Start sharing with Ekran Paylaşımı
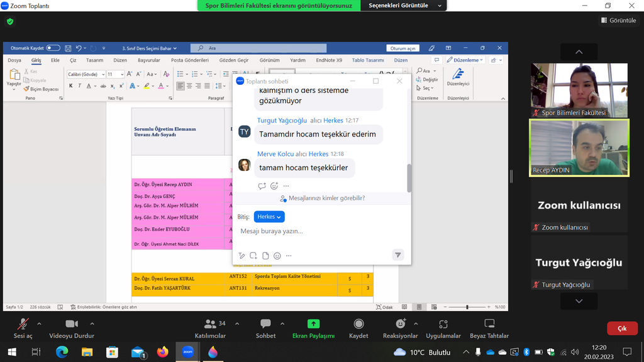 (313, 327)
